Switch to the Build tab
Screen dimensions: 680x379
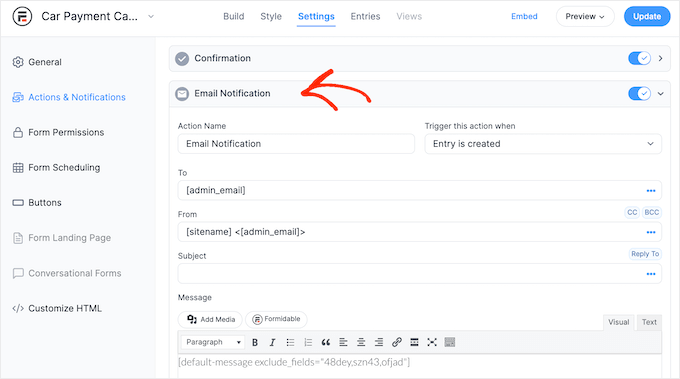point(234,16)
